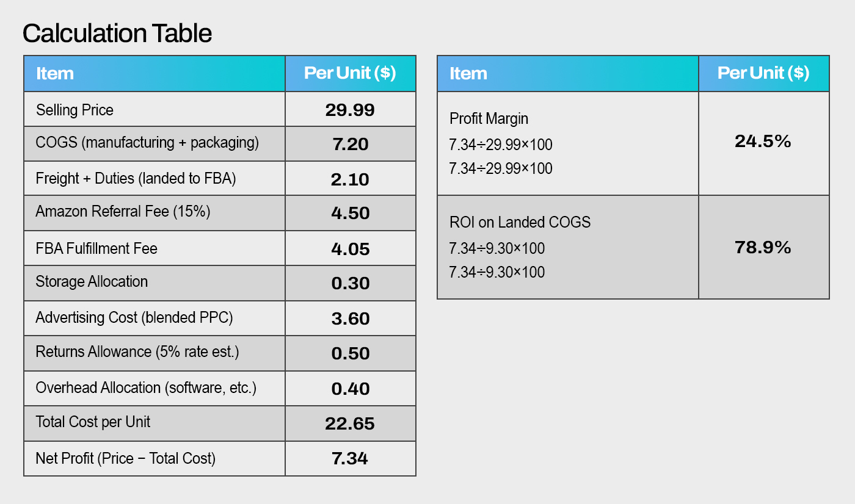
Task: Click the Amazon Referral Fee (15%) cell
Action: (x=123, y=212)
